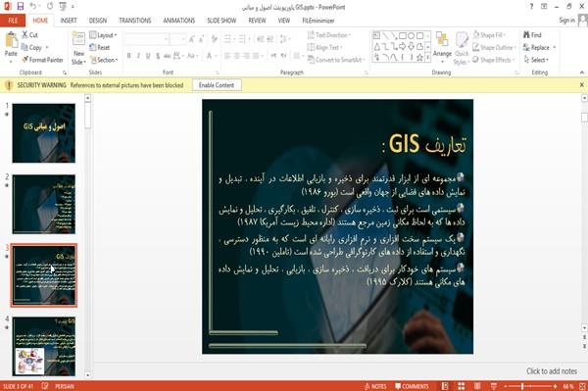This screenshot has width=588, height=391.
Task: Open the Font size combo box
Action: click(177, 39)
